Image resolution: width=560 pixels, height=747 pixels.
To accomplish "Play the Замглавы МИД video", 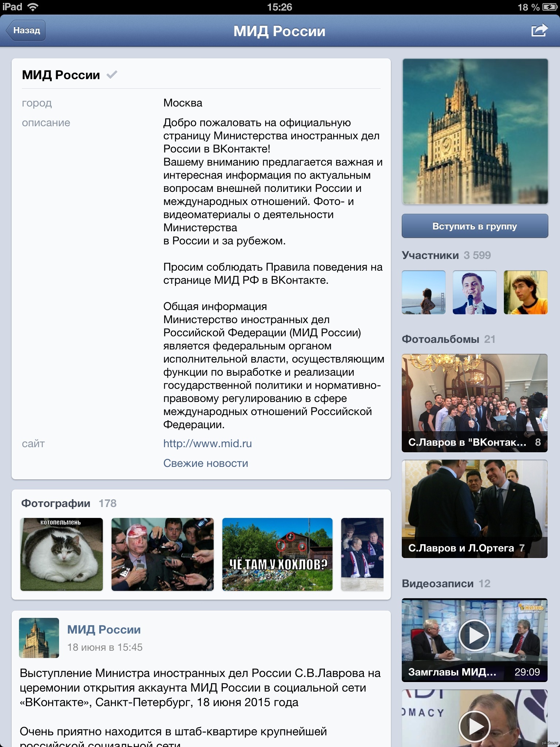I will (x=474, y=635).
